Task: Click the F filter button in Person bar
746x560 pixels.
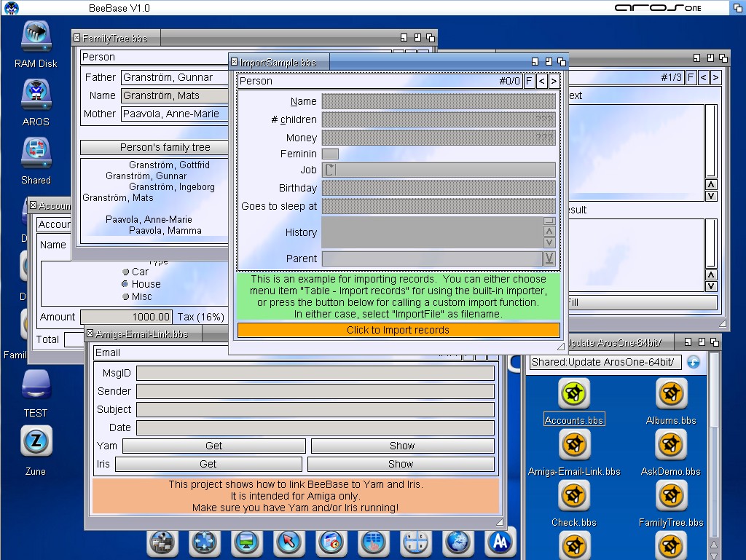Action: pos(530,81)
